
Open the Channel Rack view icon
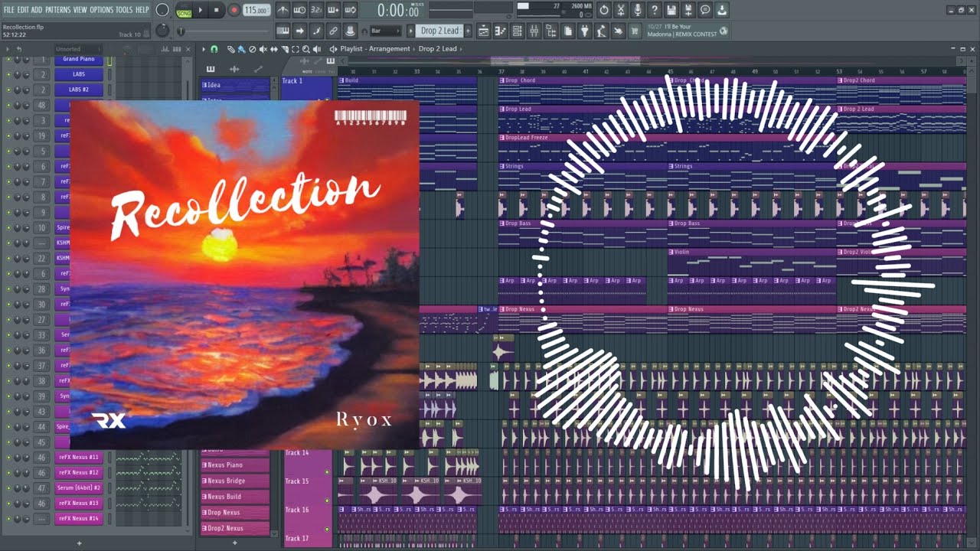tap(517, 31)
